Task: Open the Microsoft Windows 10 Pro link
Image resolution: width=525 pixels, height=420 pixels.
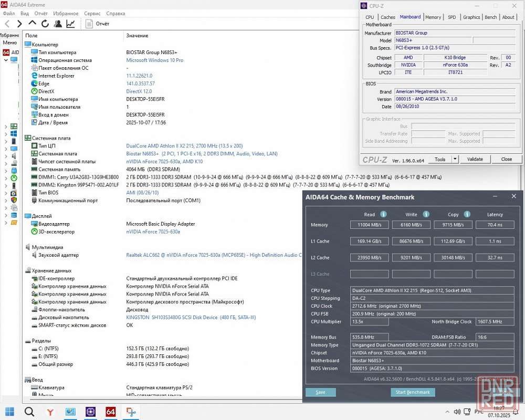Action: (x=154, y=60)
